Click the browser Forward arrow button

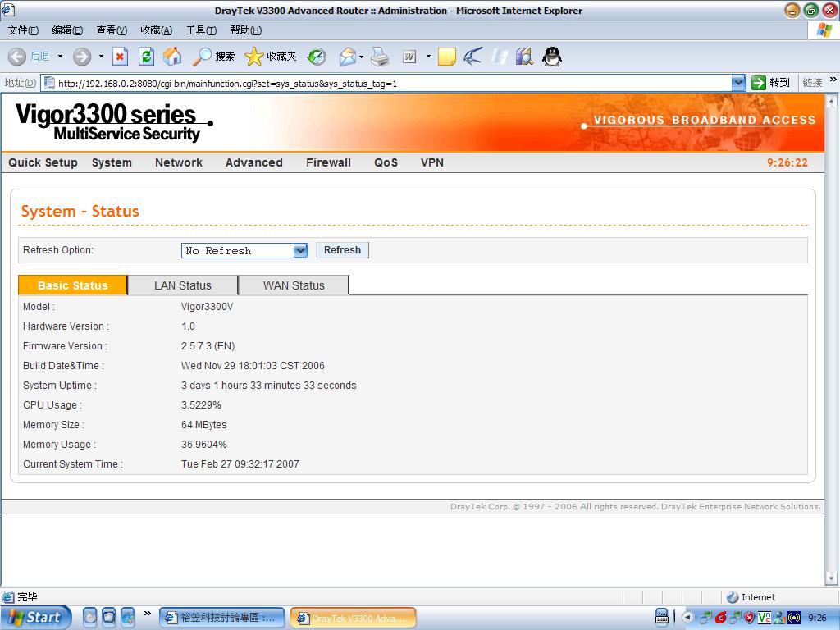coord(82,57)
